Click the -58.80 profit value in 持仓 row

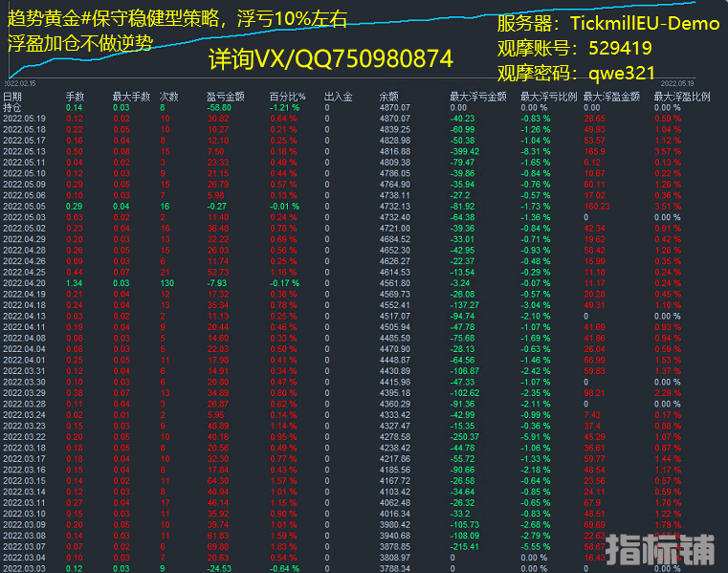point(219,108)
